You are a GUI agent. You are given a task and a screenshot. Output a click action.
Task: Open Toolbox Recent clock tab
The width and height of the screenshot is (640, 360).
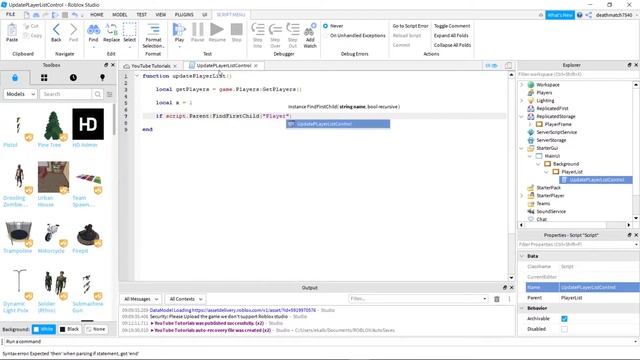click(x=73, y=78)
